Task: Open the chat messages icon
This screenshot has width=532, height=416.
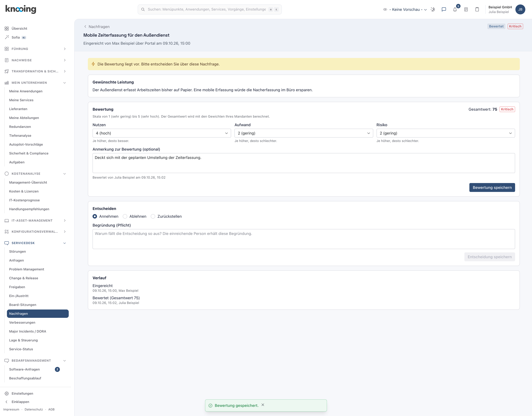Action: point(444,10)
